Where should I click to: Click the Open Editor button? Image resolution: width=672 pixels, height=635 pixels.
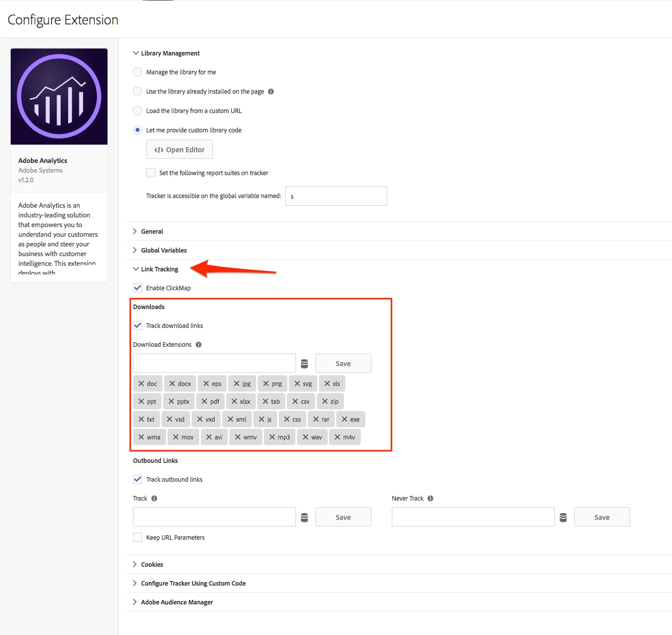179,150
